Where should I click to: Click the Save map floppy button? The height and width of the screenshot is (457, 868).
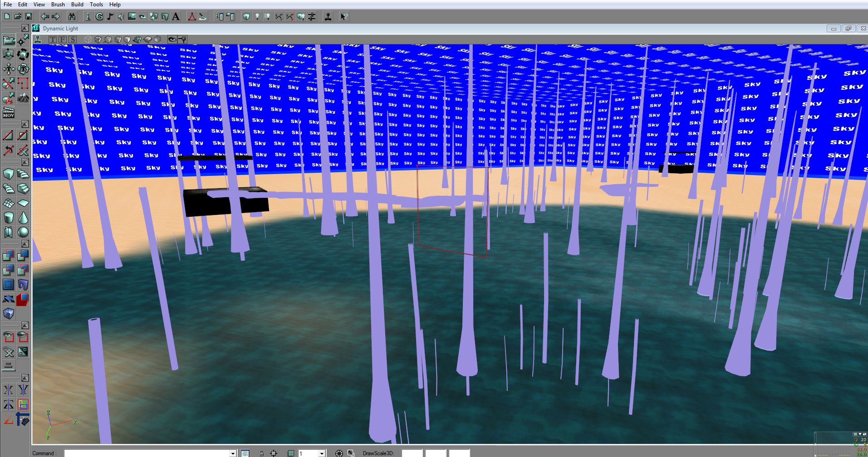(29, 17)
